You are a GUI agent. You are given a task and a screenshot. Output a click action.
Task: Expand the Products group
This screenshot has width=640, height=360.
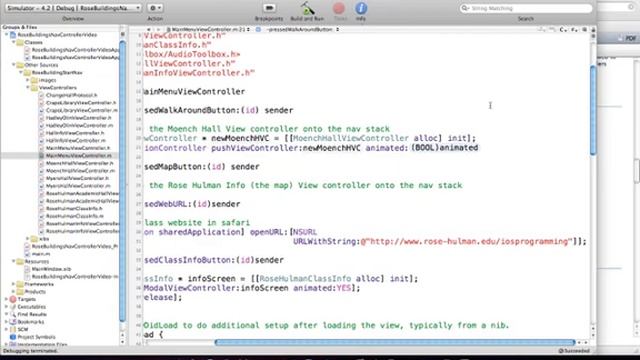pos(14,292)
